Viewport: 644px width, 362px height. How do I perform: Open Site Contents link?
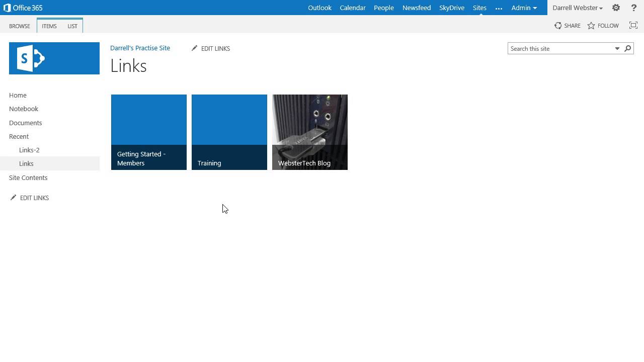click(28, 177)
